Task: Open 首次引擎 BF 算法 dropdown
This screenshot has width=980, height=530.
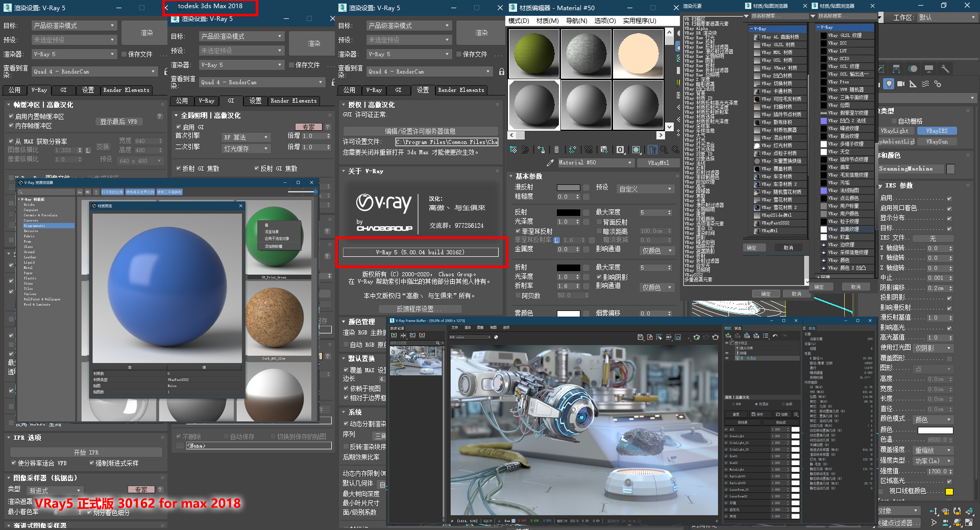Action: tap(246, 137)
